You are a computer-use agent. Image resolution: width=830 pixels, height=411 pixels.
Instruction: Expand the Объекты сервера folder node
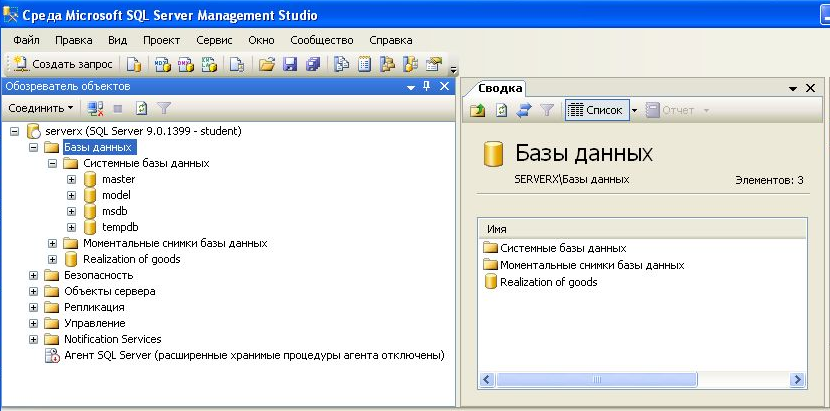coord(34,291)
